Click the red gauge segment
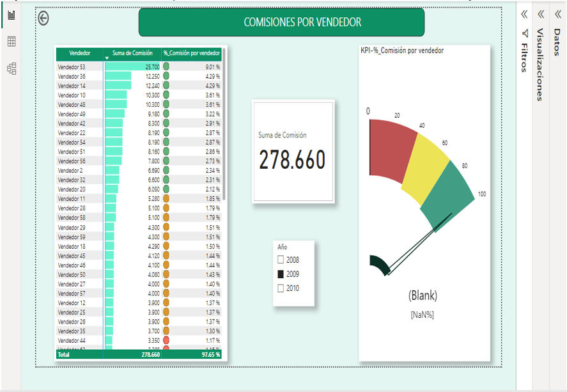 tap(391, 150)
